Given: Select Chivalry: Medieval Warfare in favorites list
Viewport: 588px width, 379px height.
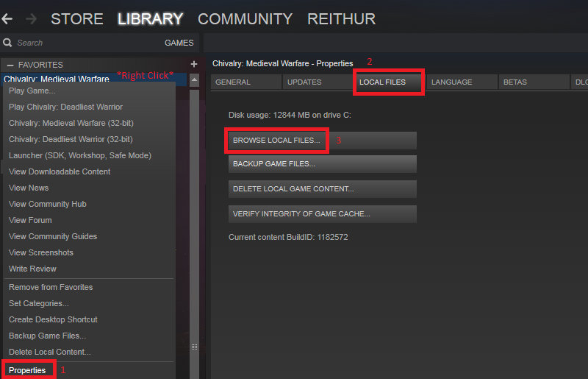Looking at the screenshot, I should tap(94, 79).
